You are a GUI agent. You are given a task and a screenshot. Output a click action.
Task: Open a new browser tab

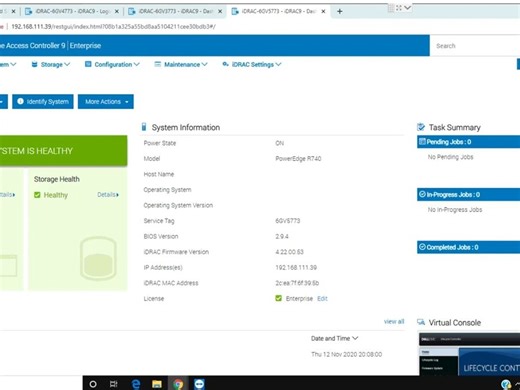[339, 11]
